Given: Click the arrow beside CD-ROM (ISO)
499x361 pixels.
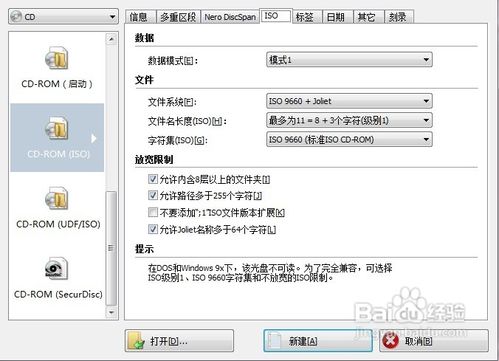Looking at the screenshot, I should (x=94, y=138).
